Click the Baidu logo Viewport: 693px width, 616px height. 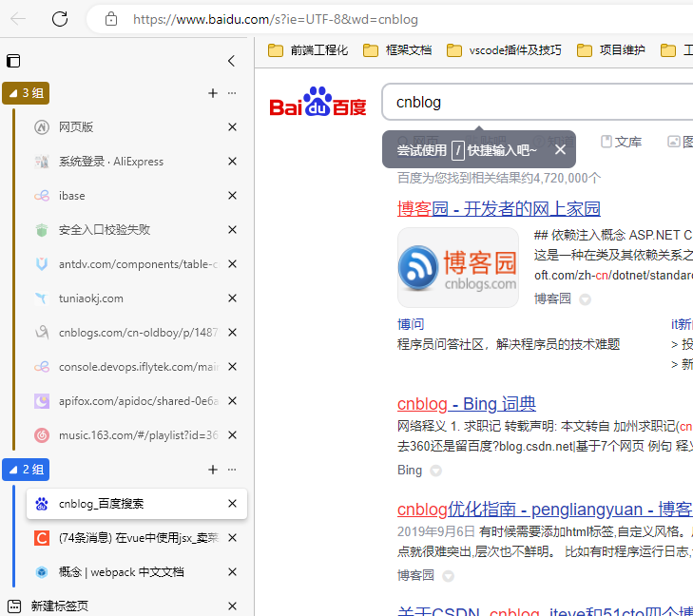pos(318,102)
